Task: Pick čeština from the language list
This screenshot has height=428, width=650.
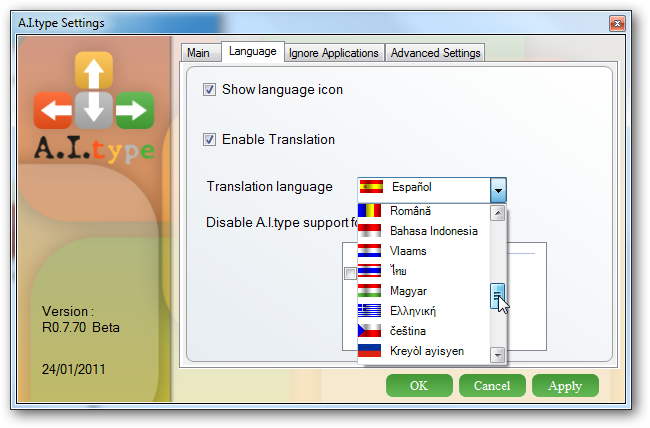Action: (424, 331)
